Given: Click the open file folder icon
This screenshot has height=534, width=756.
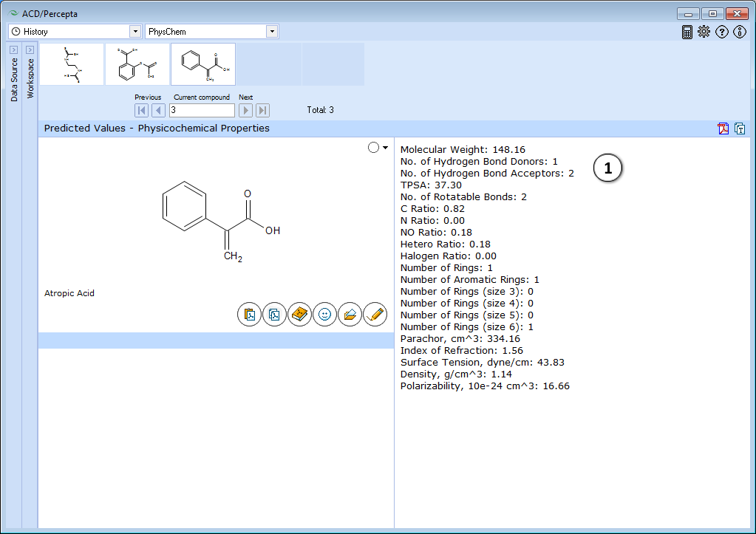Looking at the screenshot, I should click(350, 315).
